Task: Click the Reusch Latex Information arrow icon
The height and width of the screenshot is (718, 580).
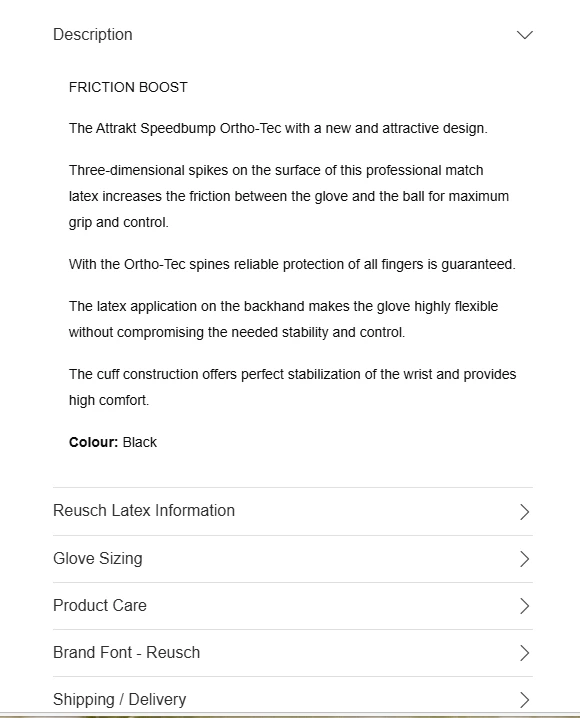Action: (x=525, y=511)
